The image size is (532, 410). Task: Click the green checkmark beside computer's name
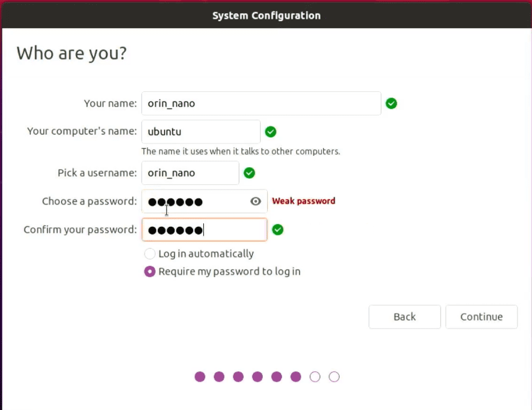click(270, 132)
